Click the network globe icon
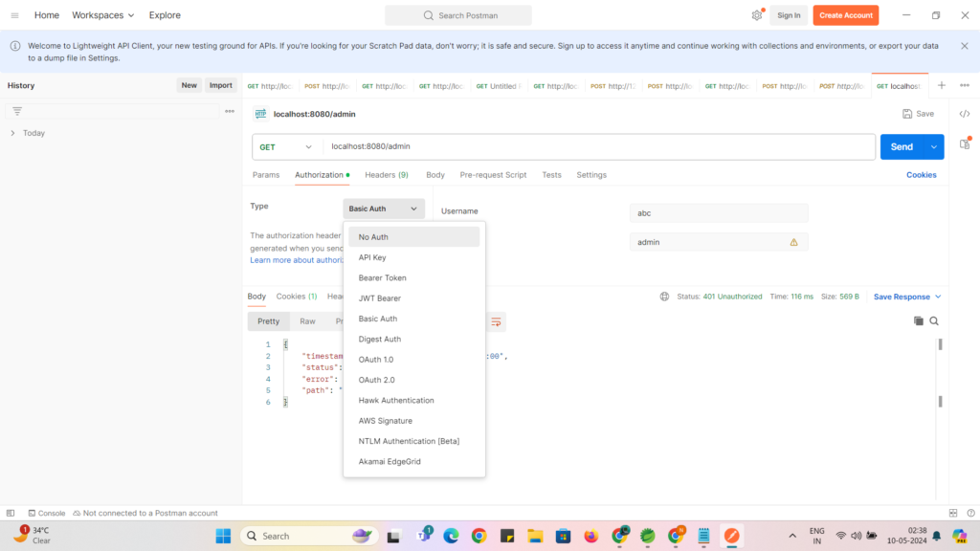 click(664, 297)
